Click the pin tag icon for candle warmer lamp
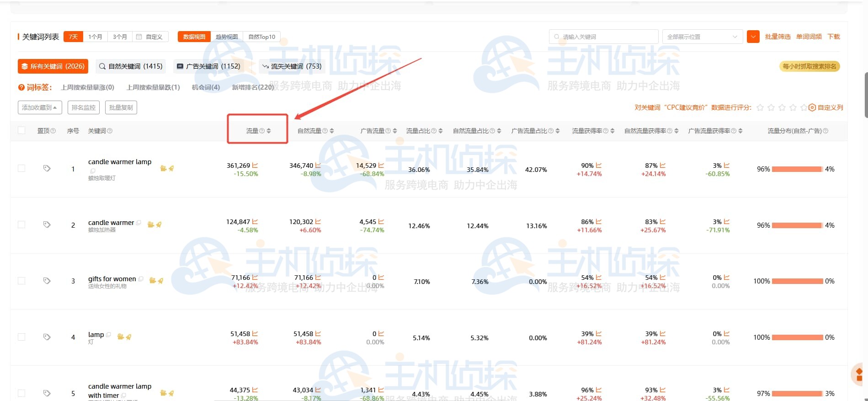Screen dimensions: 868x401 (47, 168)
